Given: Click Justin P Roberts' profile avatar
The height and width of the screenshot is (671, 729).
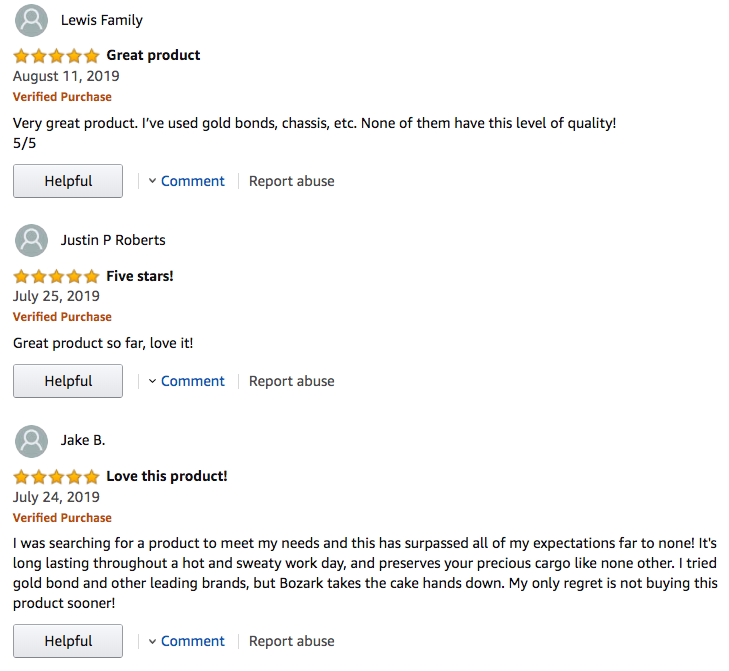Looking at the screenshot, I should coord(32,240).
